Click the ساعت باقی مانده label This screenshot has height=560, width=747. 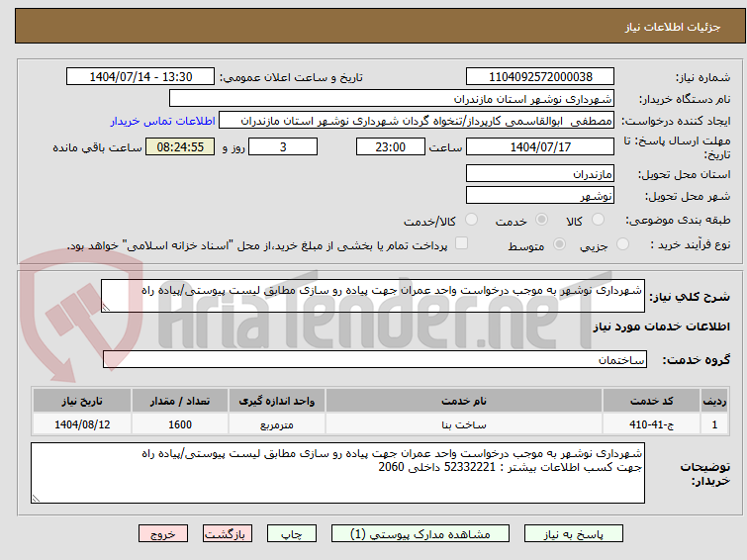(x=97, y=147)
